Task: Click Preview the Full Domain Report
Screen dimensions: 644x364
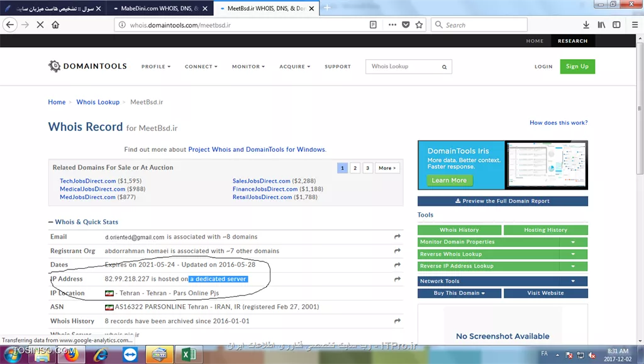Action: 502,201
